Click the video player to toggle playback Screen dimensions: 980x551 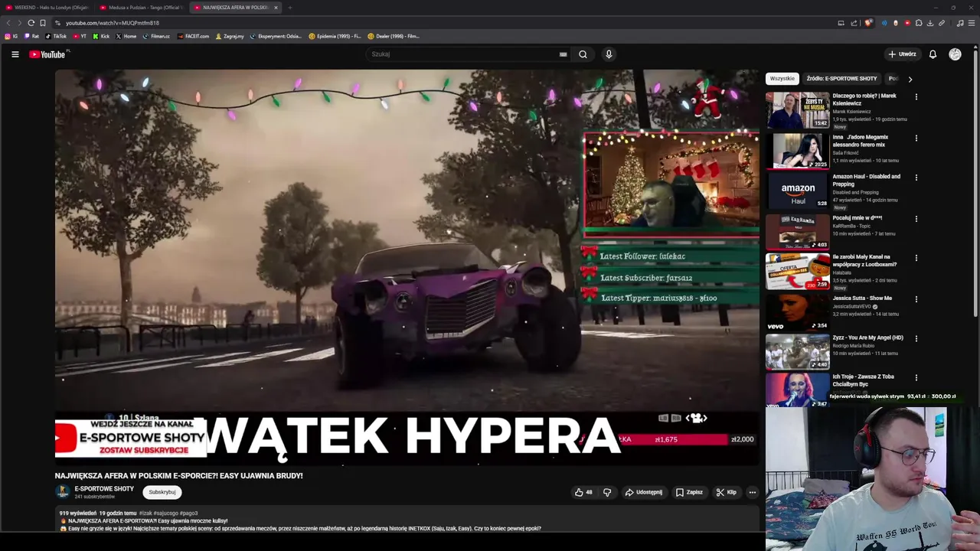(x=407, y=266)
